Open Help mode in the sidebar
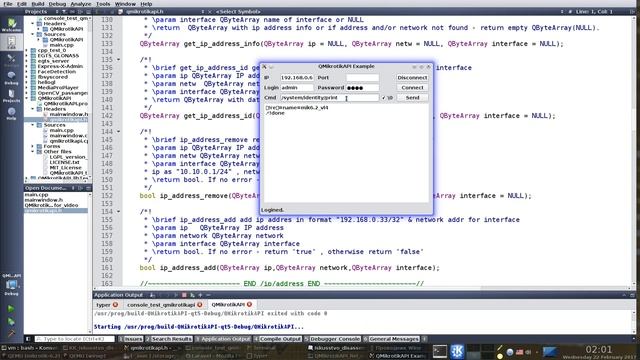Screen dimensions: 640x360 [x=11, y=113]
